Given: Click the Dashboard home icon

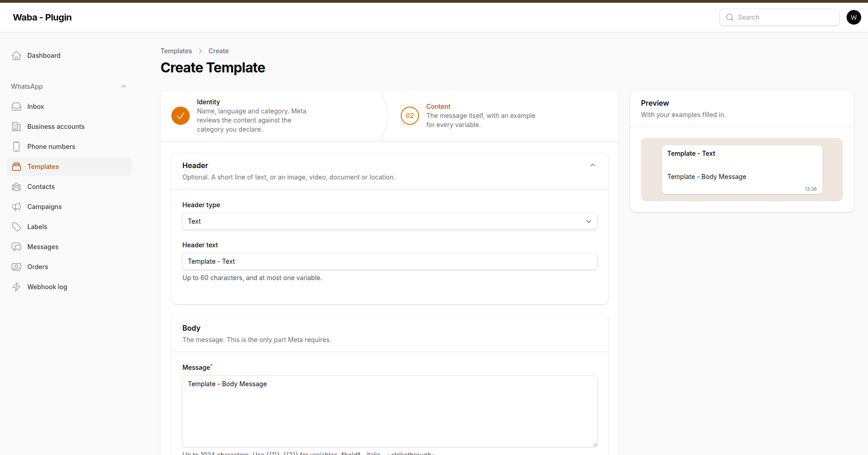Looking at the screenshot, I should tap(16, 56).
